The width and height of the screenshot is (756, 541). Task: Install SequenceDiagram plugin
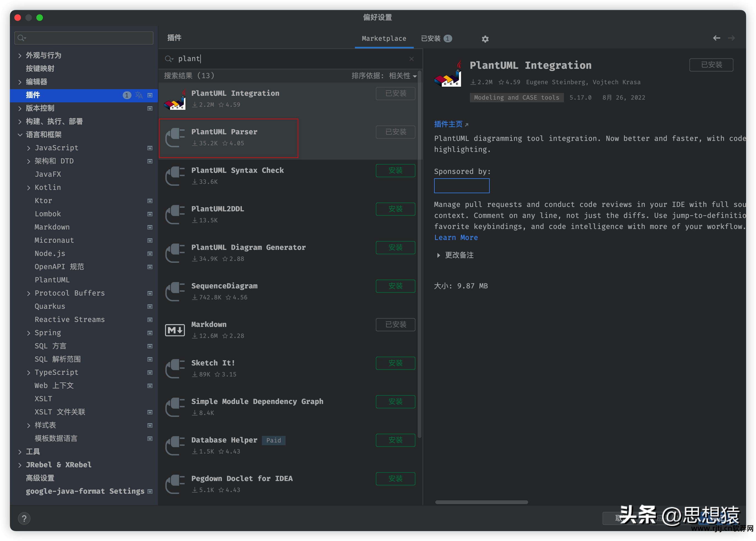pos(395,286)
